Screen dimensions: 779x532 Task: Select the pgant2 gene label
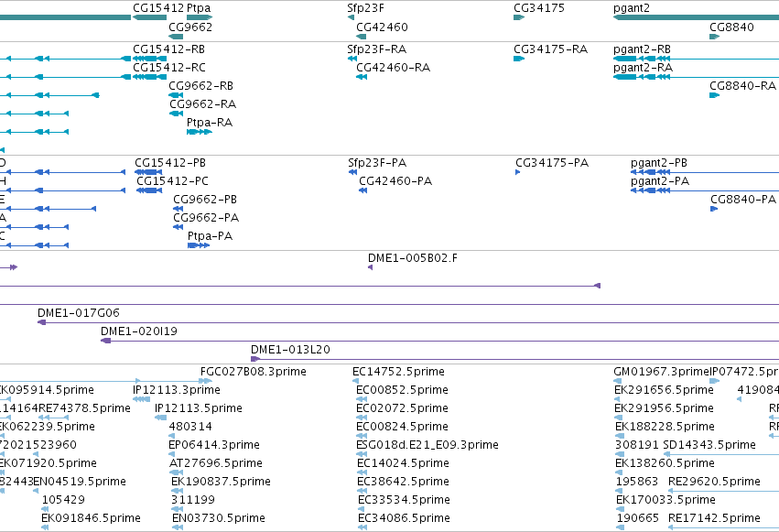(x=632, y=8)
